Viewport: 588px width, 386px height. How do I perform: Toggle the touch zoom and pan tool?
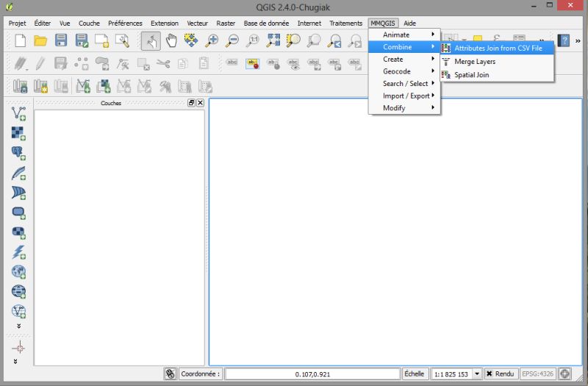click(x=151, y=41)
